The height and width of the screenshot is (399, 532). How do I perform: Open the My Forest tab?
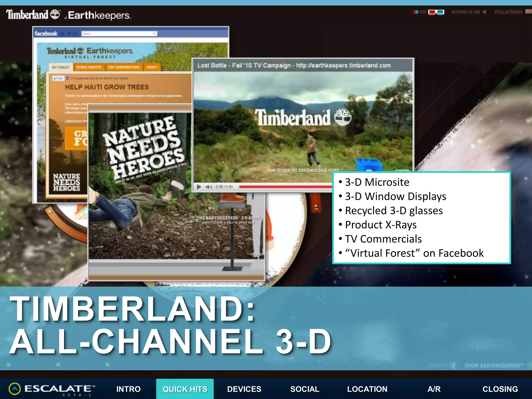pyautogui.click(x=61, y=67)
